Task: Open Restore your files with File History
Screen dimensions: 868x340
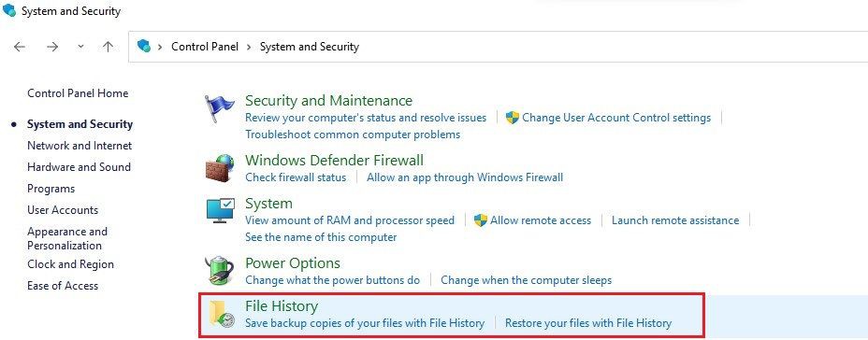Action: [588, 323]
